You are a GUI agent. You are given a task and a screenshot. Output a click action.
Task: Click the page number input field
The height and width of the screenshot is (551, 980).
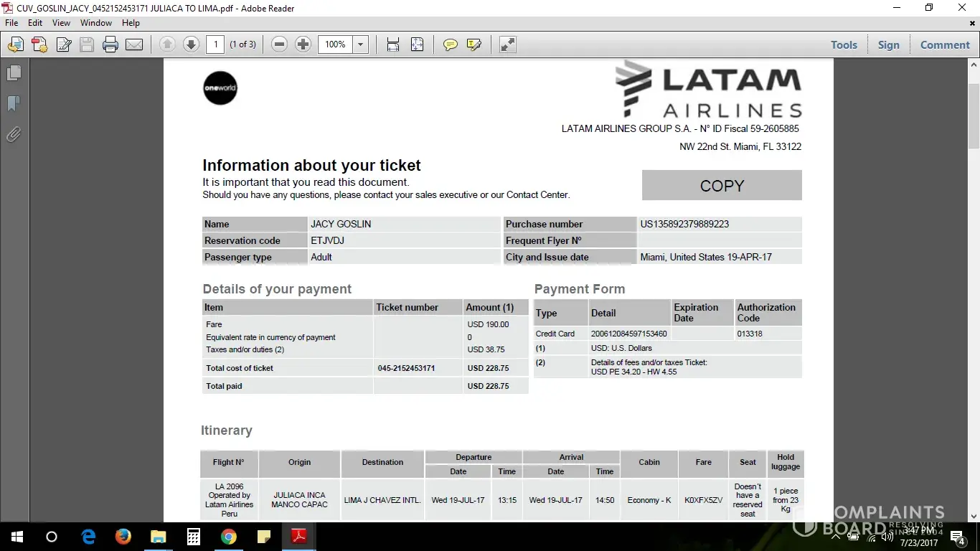click(215, 44)
